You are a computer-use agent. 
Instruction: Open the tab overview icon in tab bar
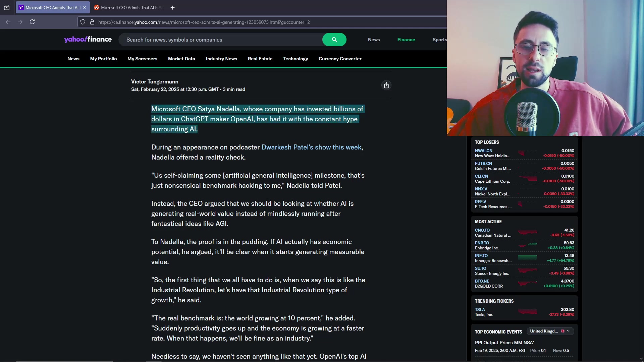[x=7, y=7]
